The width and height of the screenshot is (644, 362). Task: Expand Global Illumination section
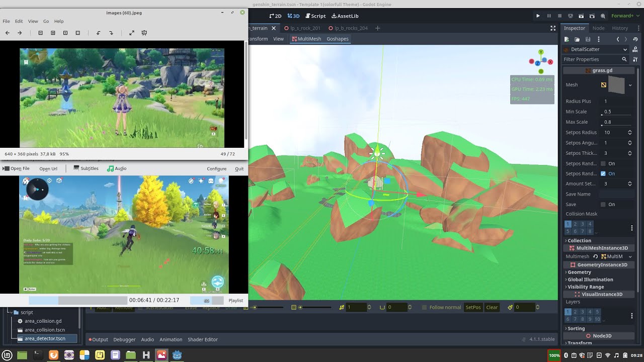pyautogui.click(x=589, y=280)
